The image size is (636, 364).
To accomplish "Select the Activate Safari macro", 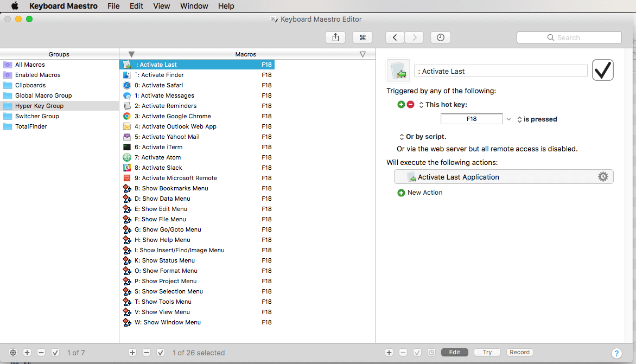I will (x=197, y=85).
